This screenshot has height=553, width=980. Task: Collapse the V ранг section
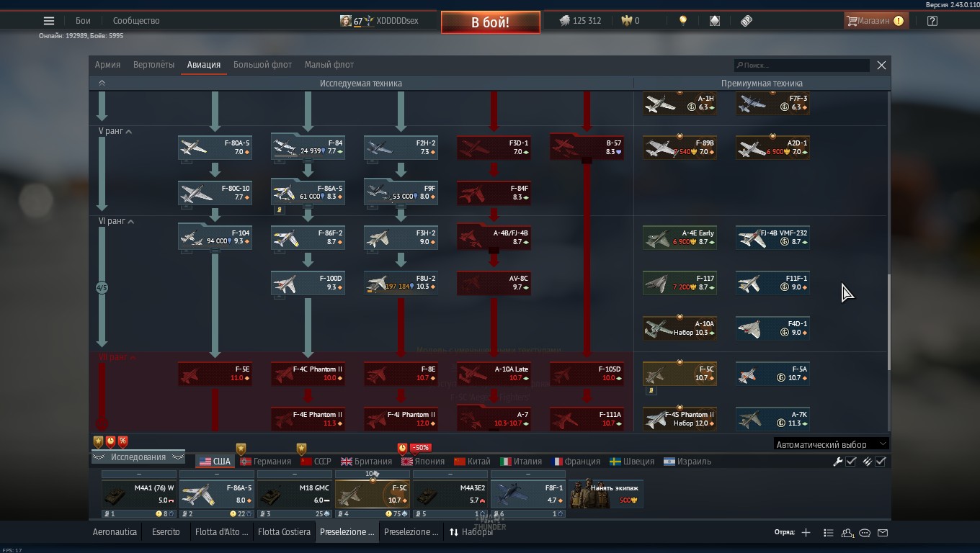(x=130, y=132)
